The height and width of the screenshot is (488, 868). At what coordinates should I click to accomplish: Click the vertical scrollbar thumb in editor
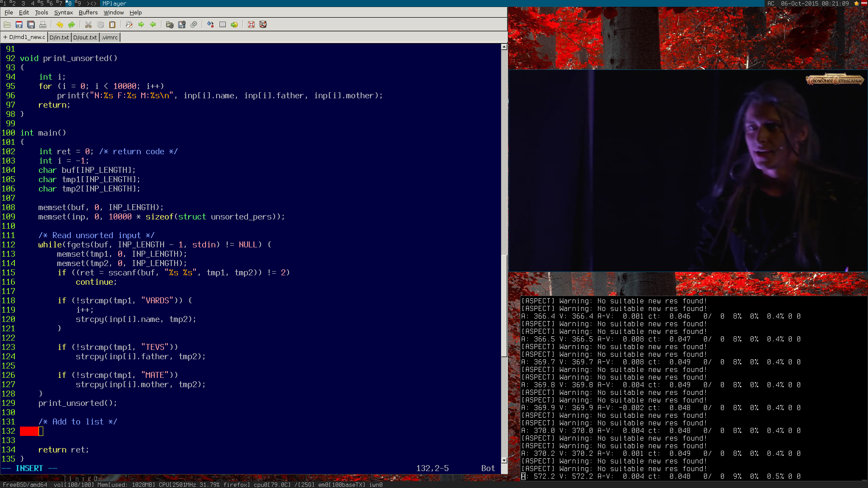tap(504, 305)
